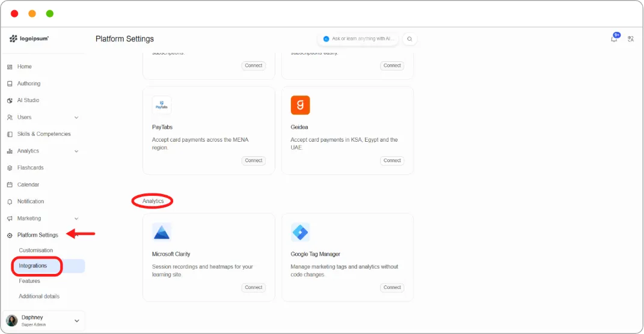Image resolution: width=644 pixels, height=334 pixels.
Task: Click the Authoring book icon
Action: (x=10, y=83)
